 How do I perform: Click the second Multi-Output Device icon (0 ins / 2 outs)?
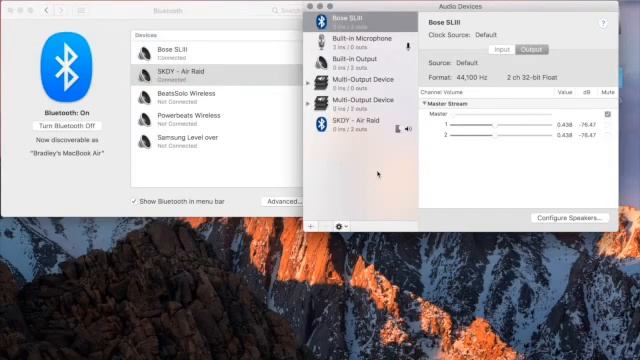(321, 103)
